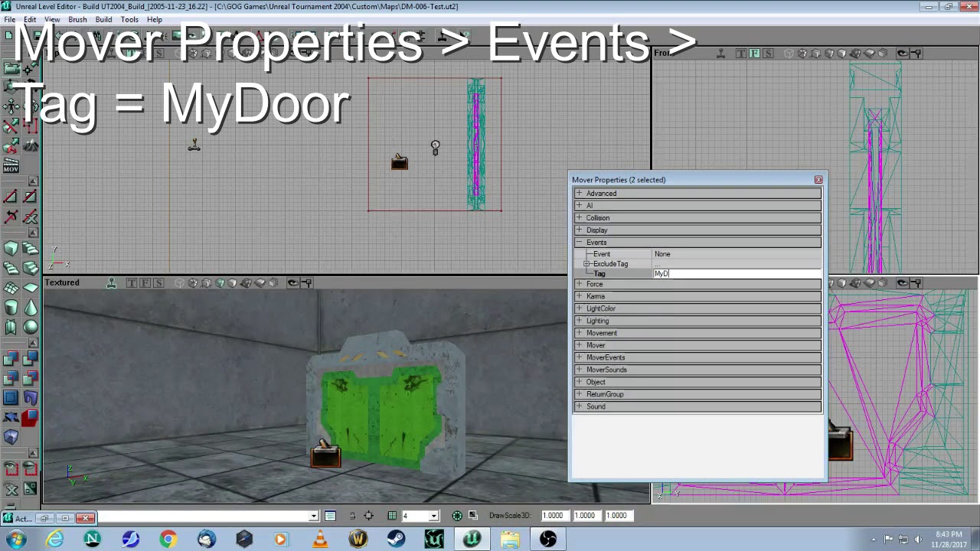Open the grid size dropdown showing 4

pyautogui.click(x=433, y=516)
